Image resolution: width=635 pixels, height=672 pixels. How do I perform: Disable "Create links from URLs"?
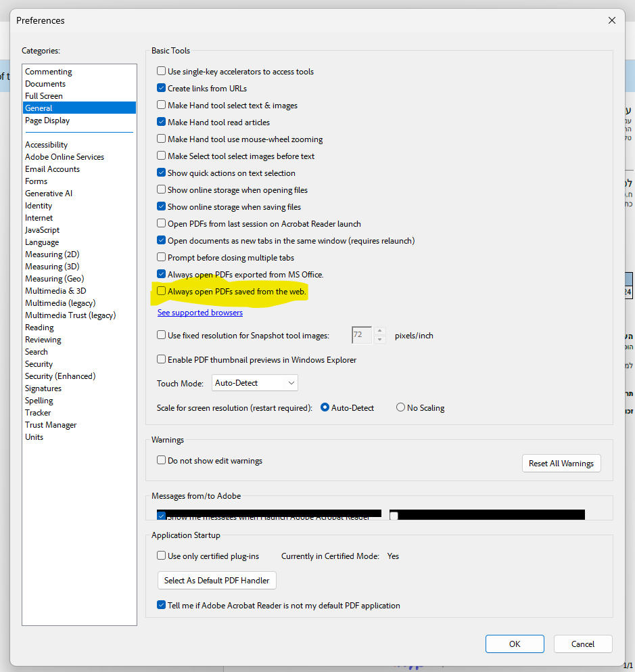point(161,88)
